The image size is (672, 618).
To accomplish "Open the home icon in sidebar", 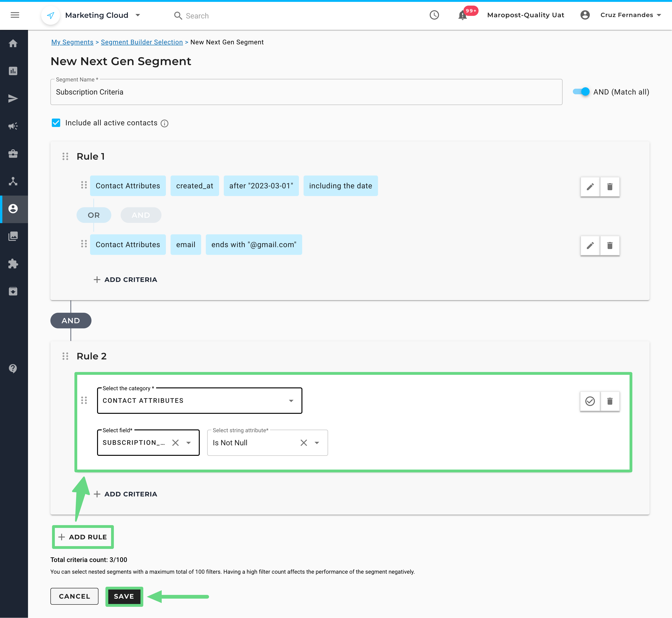I will click(13, 43).
